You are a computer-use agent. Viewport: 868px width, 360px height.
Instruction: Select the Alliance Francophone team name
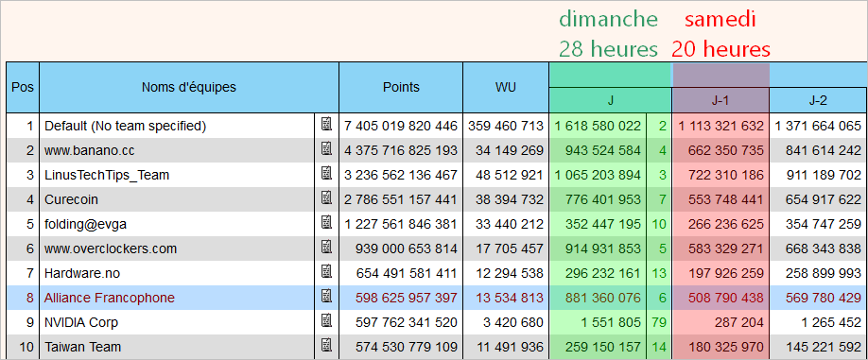110,298
